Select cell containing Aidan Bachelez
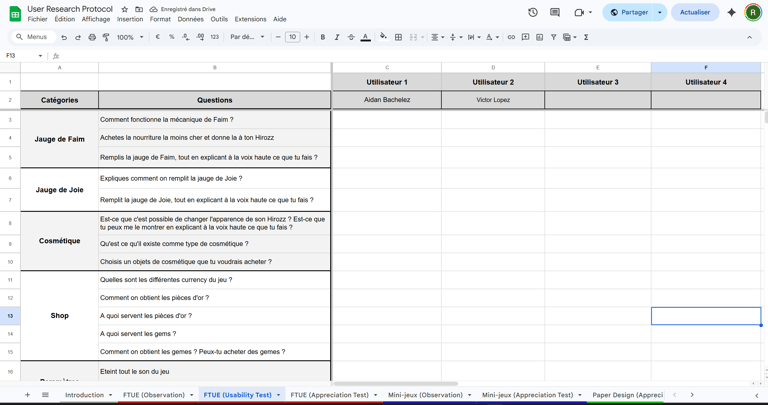The image size is (768, 405). [x=387, y=100]
